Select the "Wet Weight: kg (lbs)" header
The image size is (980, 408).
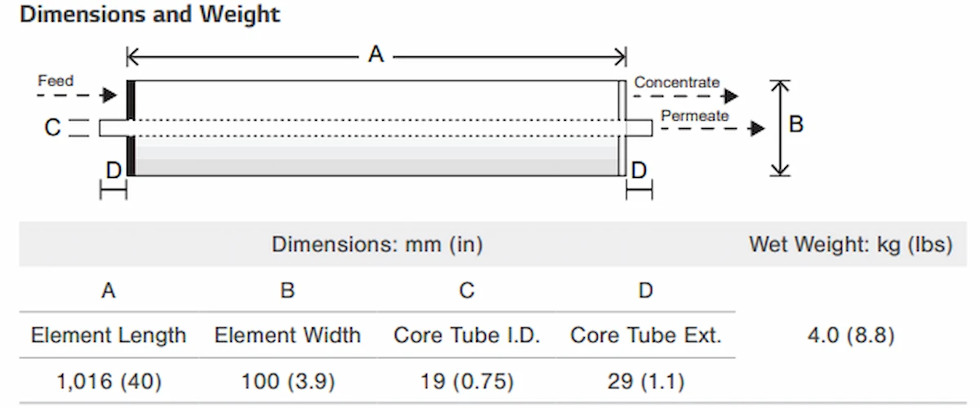[850, 244]
